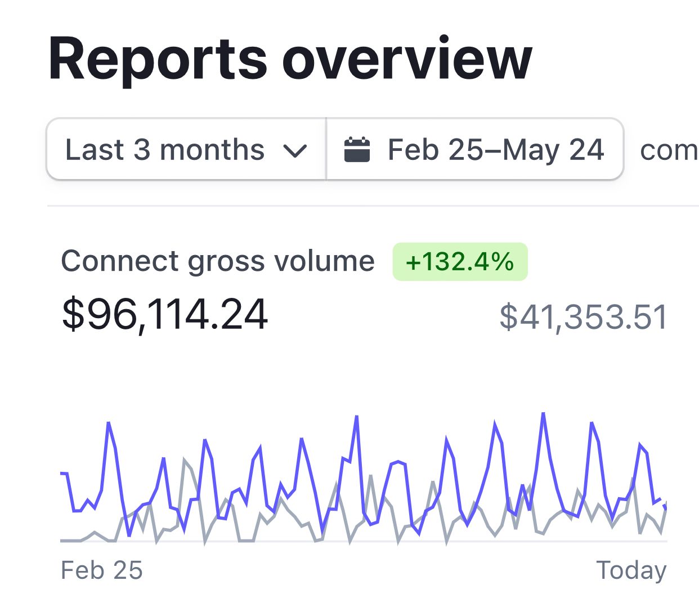
Task: Click the purple line's end near Today
Action: click(x=665, y=507)
